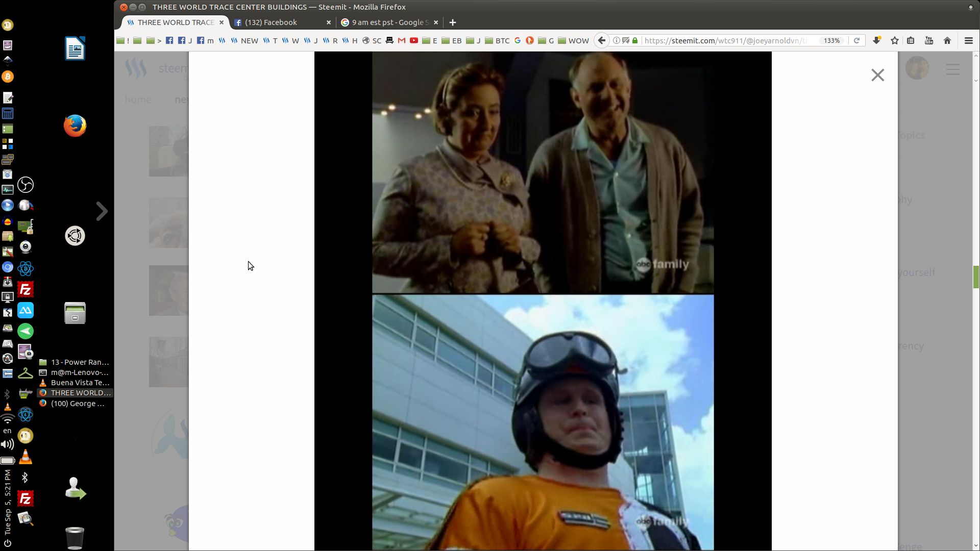This screenshot has width=980, height=551.
Task: Open the EB bookmarks folder
Action: (452, 41)
